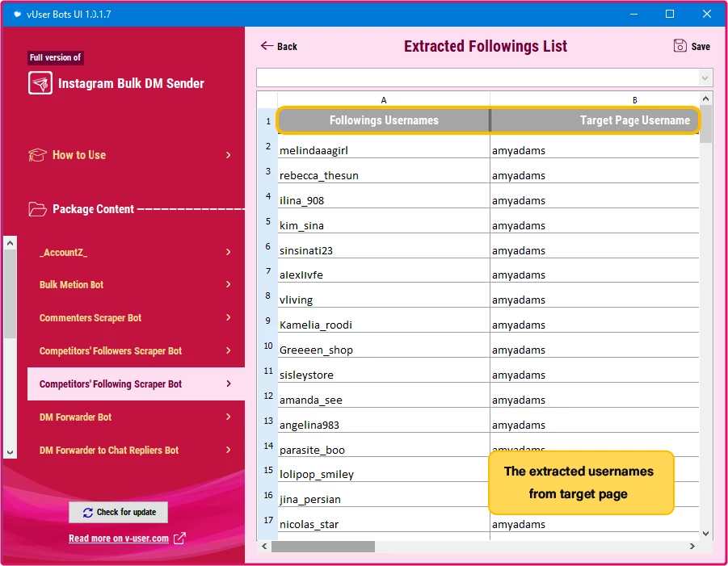Expand the DM Forwarder Bot chevron

tap(229, 417)
